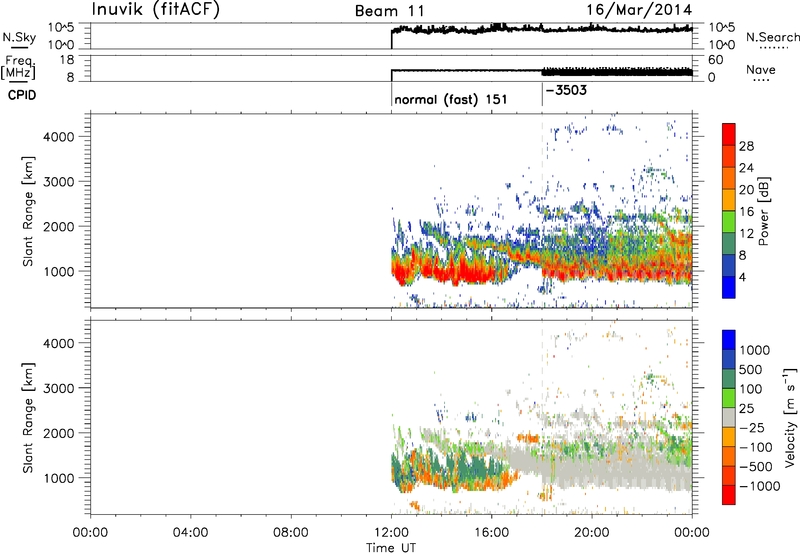Click the '08:00' time axis label
This screenshot has height=554, width=800.
(291, 533)
